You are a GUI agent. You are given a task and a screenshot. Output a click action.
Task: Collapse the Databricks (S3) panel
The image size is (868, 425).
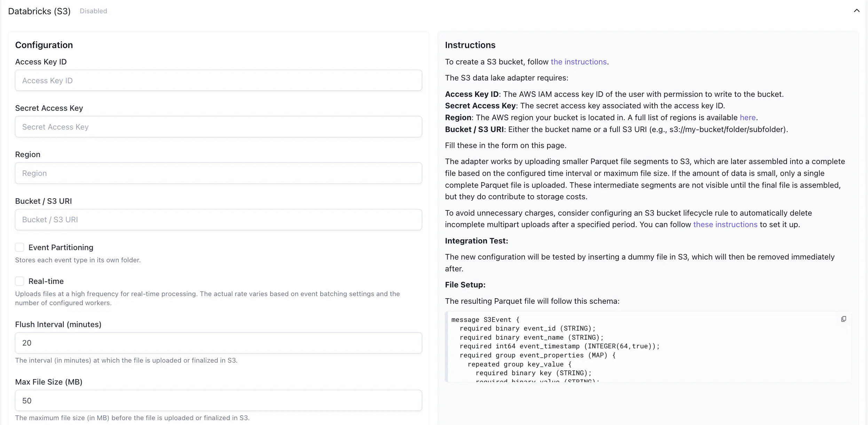(x=856, y=10)
